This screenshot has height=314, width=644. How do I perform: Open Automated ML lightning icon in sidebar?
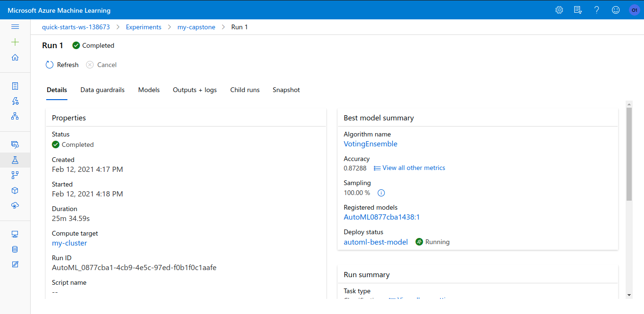[15, 101]
